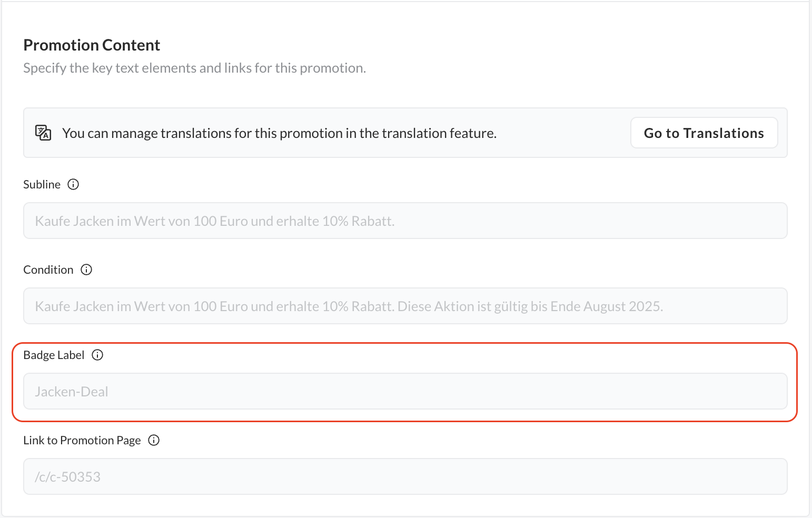Click the 'You can manage translations' message text
This screenshot has width=812, height=518.
pos(279,133)
